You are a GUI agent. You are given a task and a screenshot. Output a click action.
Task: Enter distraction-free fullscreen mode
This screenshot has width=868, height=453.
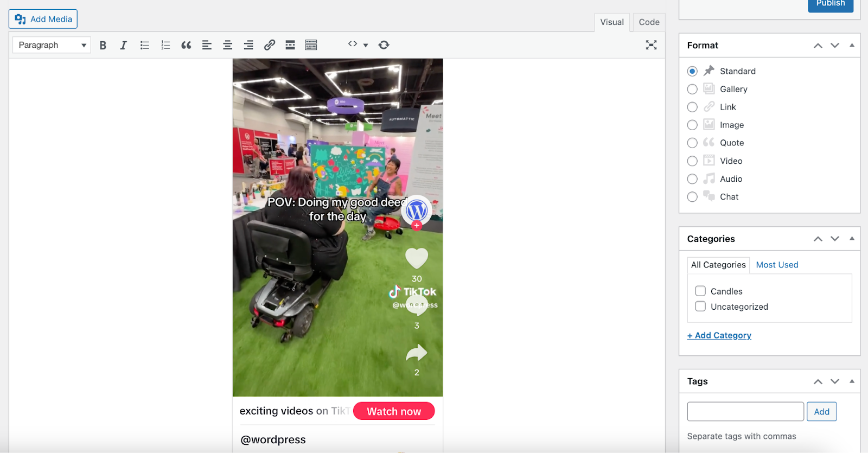point(651,45)
